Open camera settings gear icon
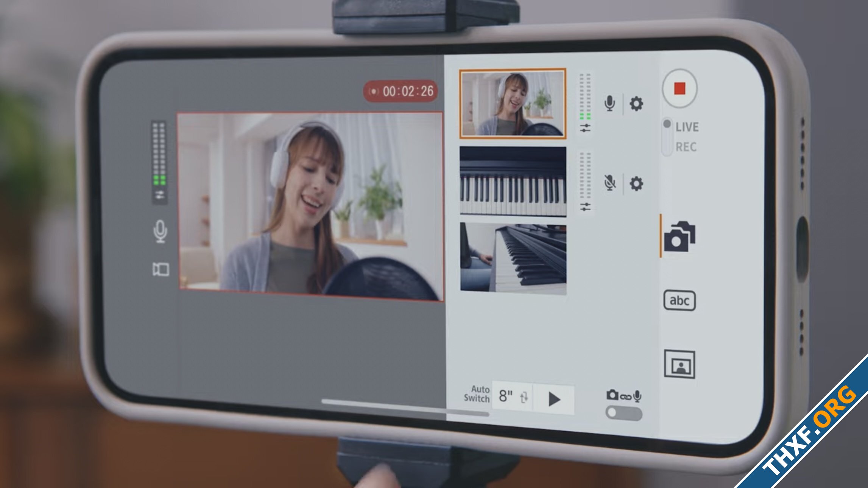This screenshot has width=868, height=488. (637, 103)
